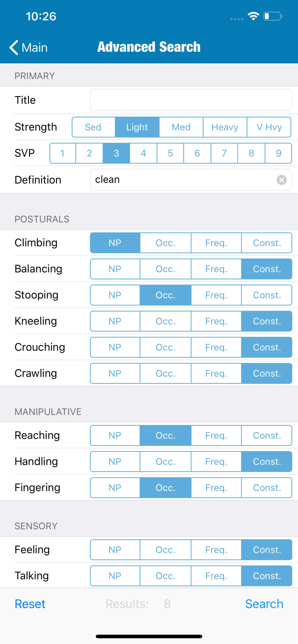The height and width of the screenshot is (644, 298).
Task: Set Stooping to Freq.
Action: pos(216,295)
